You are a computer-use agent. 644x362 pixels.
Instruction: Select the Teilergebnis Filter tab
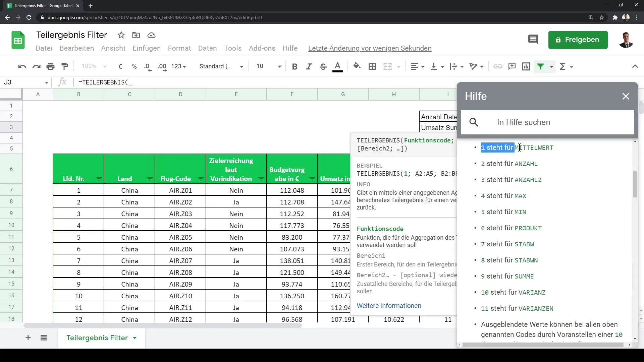pos(98,338)
